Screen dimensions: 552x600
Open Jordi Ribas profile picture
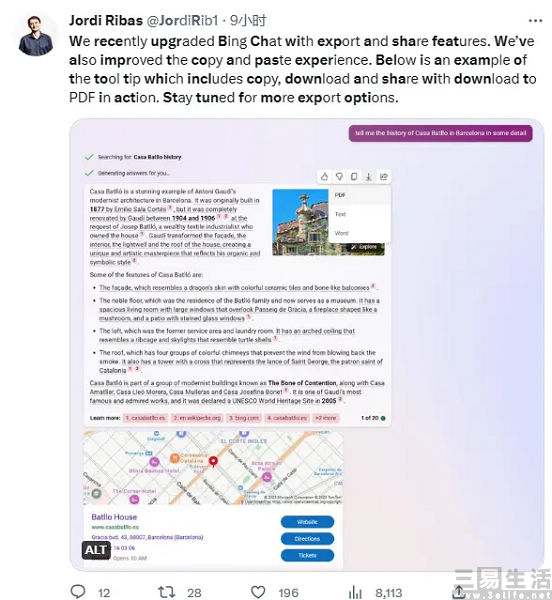click(x=36, y=36)
